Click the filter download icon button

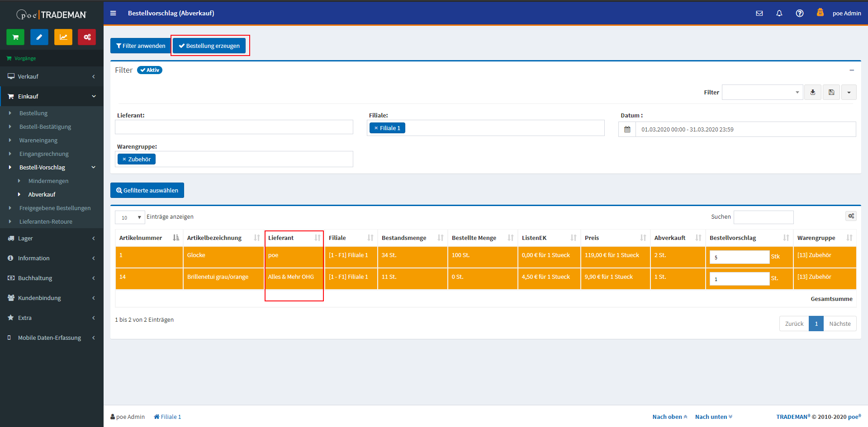click(813, 92)
